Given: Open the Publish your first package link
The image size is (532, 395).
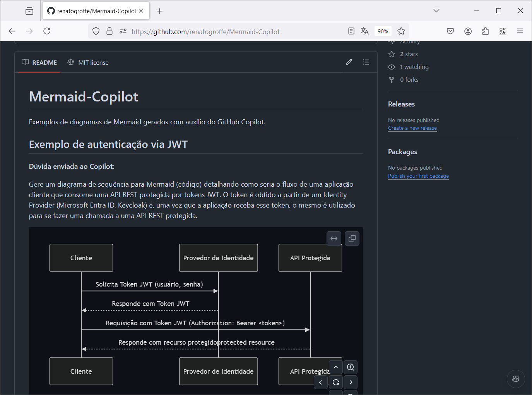Looking at the screenshot, I should 418,175.
